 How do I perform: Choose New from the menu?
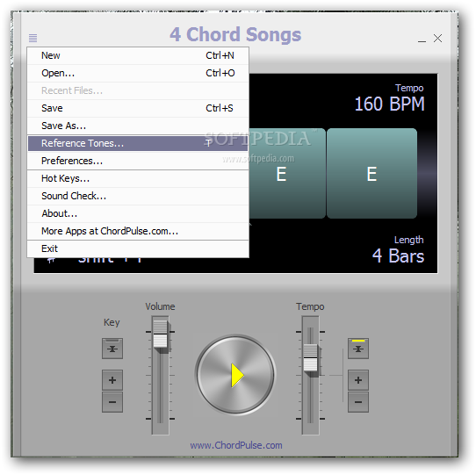click(138, 55)
